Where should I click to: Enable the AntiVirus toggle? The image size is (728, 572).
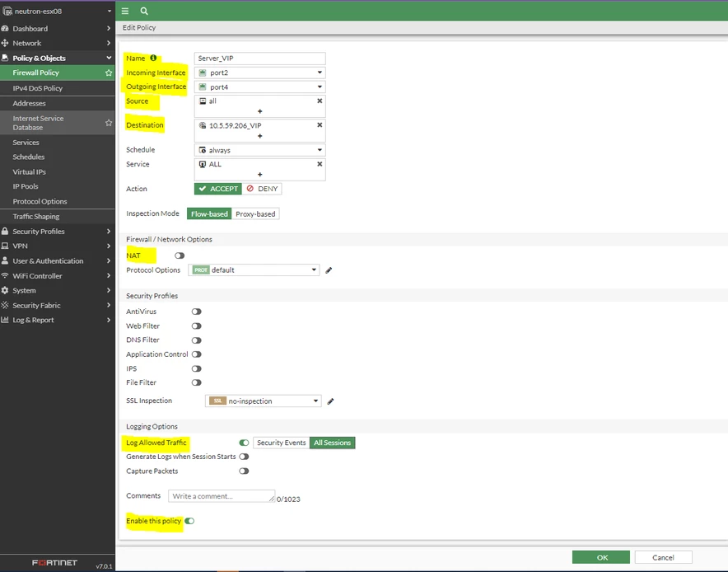[x=196, y=312]
